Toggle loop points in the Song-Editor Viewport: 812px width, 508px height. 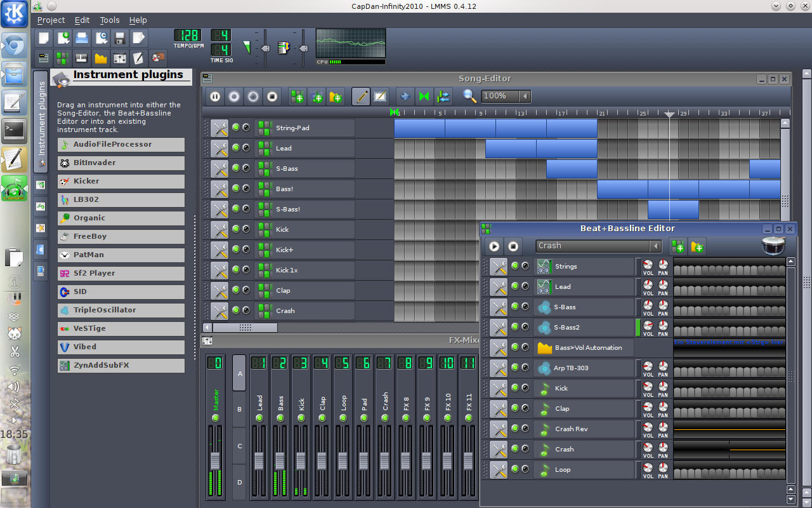(x=424, y=97)
